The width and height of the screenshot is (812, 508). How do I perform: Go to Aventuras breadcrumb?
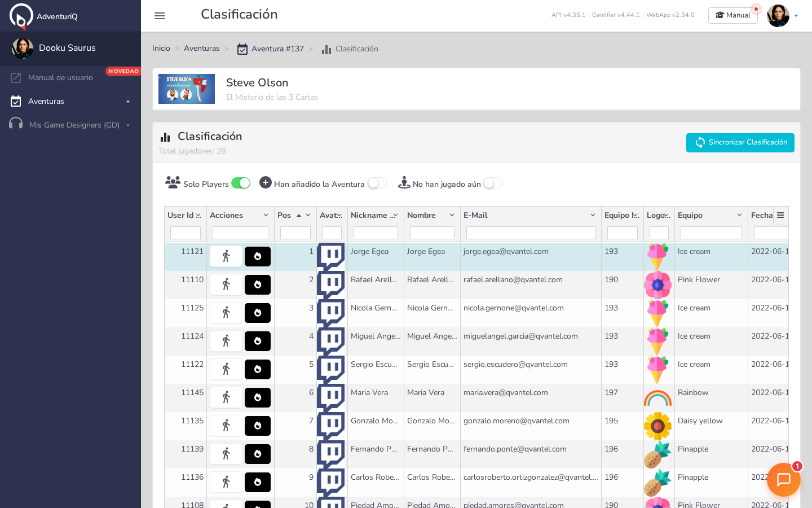[202, 49]
